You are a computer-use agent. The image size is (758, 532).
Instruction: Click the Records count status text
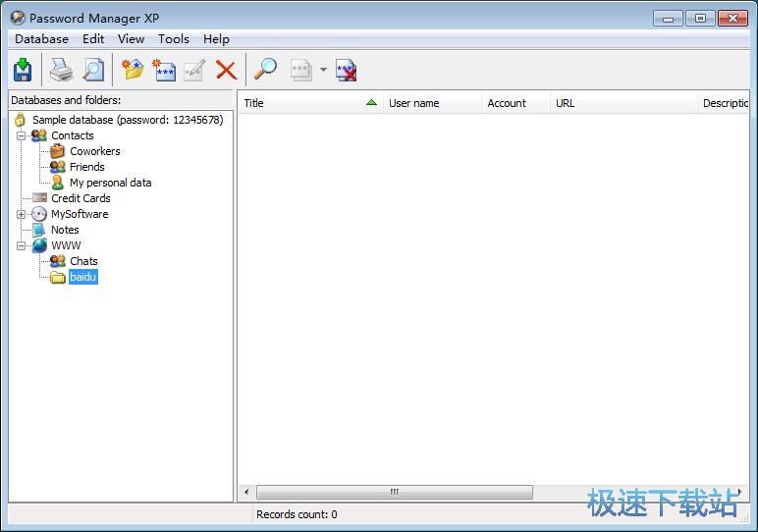point(297,514)
